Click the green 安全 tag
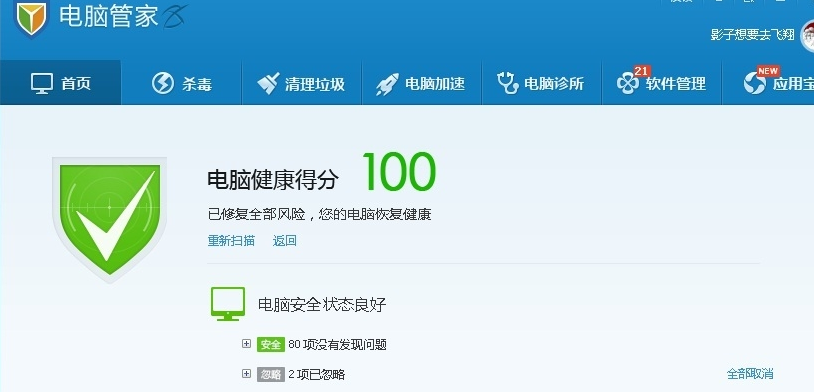The height and width of the screenshot is (392, 814). 270,344
